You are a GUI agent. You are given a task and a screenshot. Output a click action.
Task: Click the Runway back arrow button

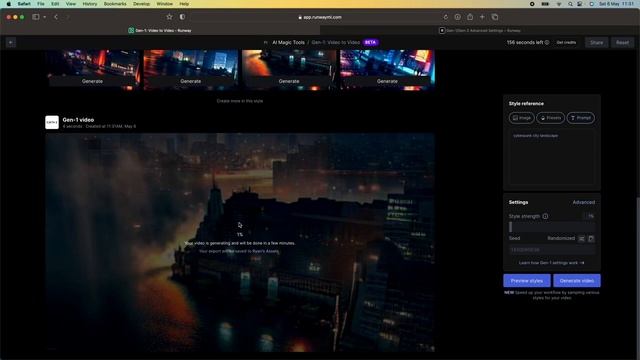[11, 42]
